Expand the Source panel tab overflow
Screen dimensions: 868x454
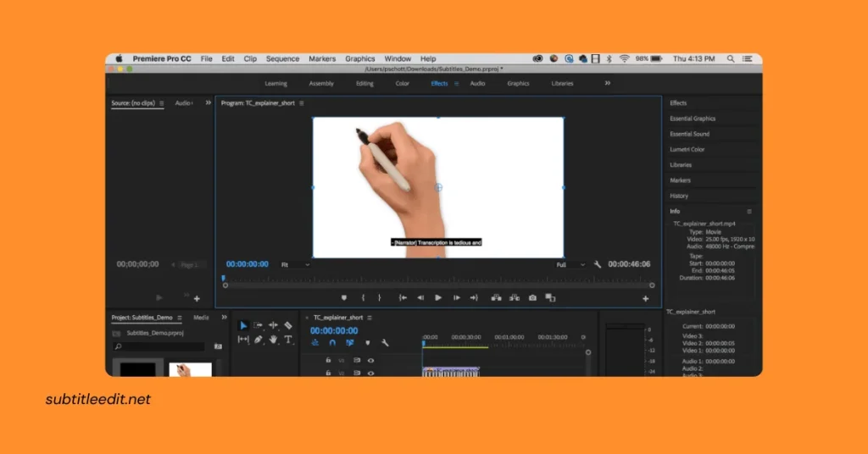click(x=209, y=102)
